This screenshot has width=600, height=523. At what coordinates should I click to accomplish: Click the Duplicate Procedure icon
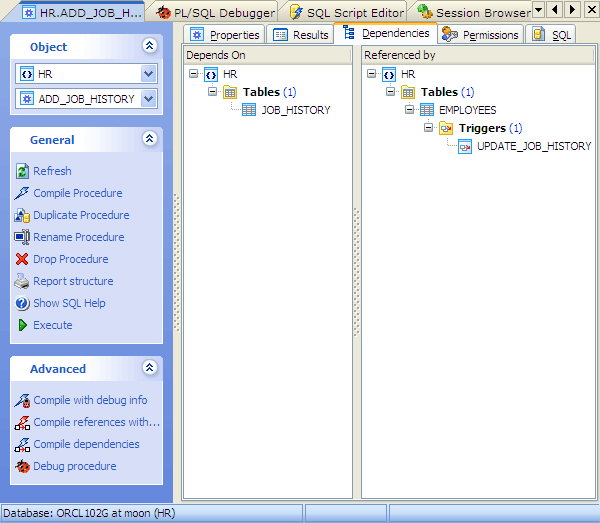pos(24,215)
